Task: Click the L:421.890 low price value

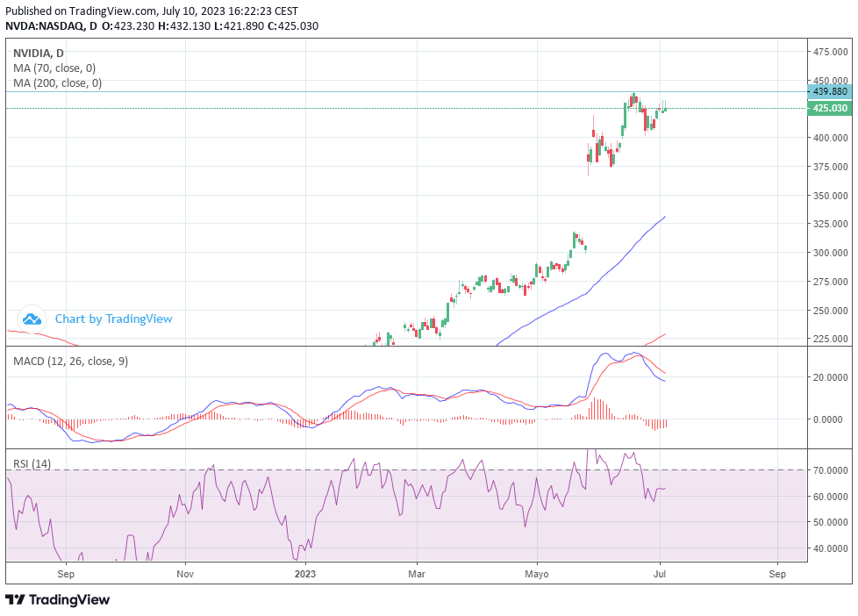Action: [239, 25]
